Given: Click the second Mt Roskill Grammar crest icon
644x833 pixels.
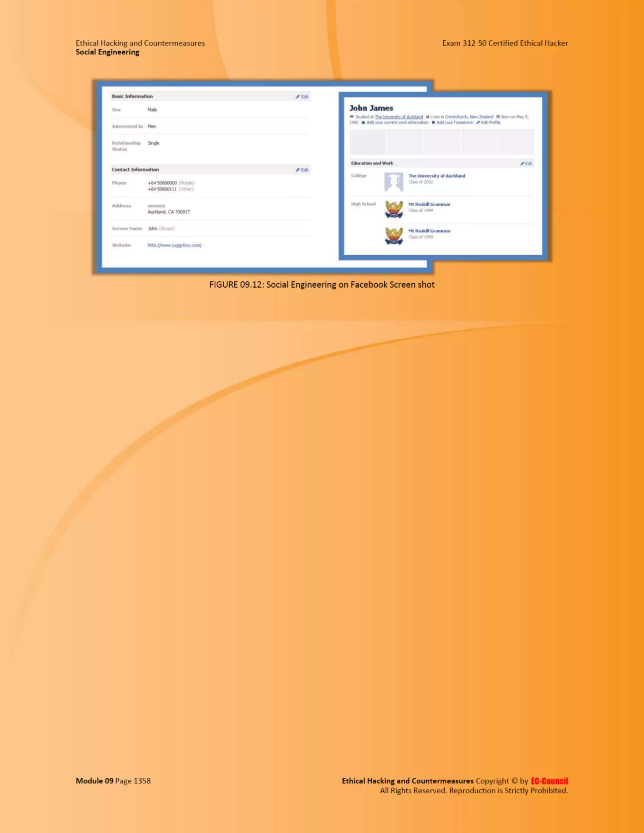Looking at the screenshot, I should tap(393, 236).
